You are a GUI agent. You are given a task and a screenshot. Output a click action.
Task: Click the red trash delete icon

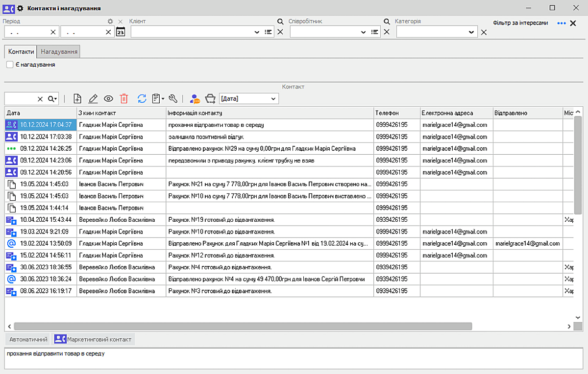[x=124, y=99]
